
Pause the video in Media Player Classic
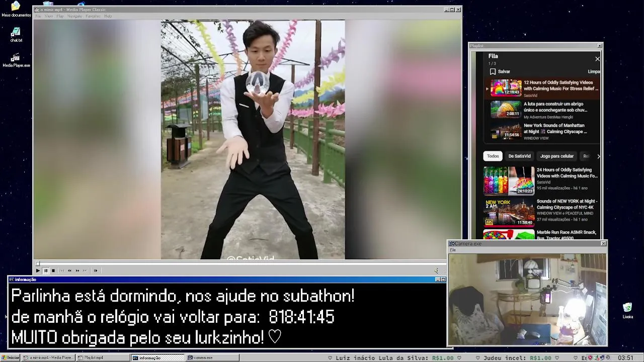(x=46, y=270)
